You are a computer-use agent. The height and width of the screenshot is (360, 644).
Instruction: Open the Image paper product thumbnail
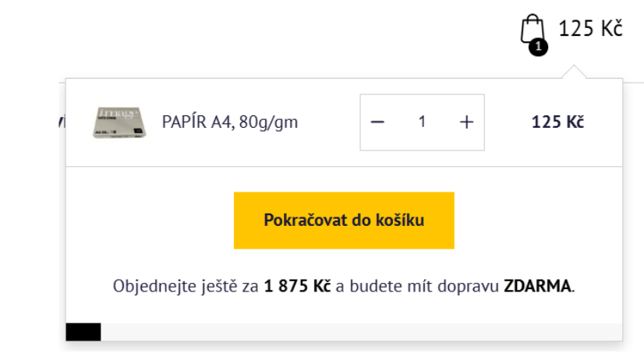[119, 122]
